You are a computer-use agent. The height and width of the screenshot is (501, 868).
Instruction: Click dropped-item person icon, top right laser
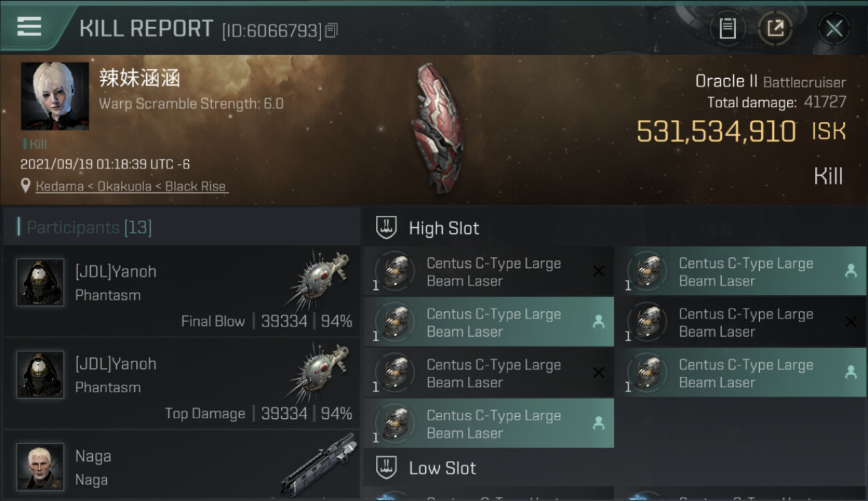[x=851, y=271]
